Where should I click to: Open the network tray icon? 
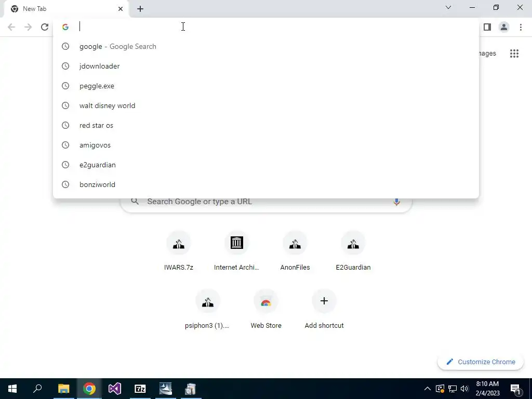click(453, 389)
